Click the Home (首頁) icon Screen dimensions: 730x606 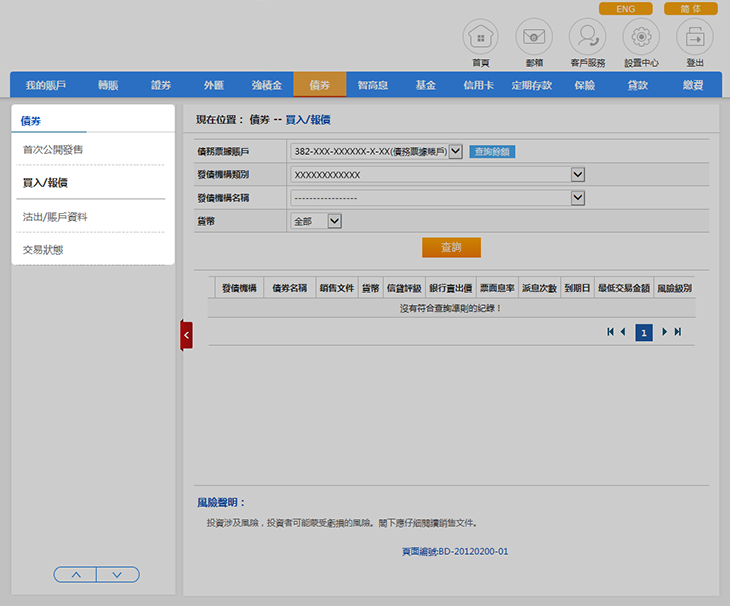coord(480,37)
